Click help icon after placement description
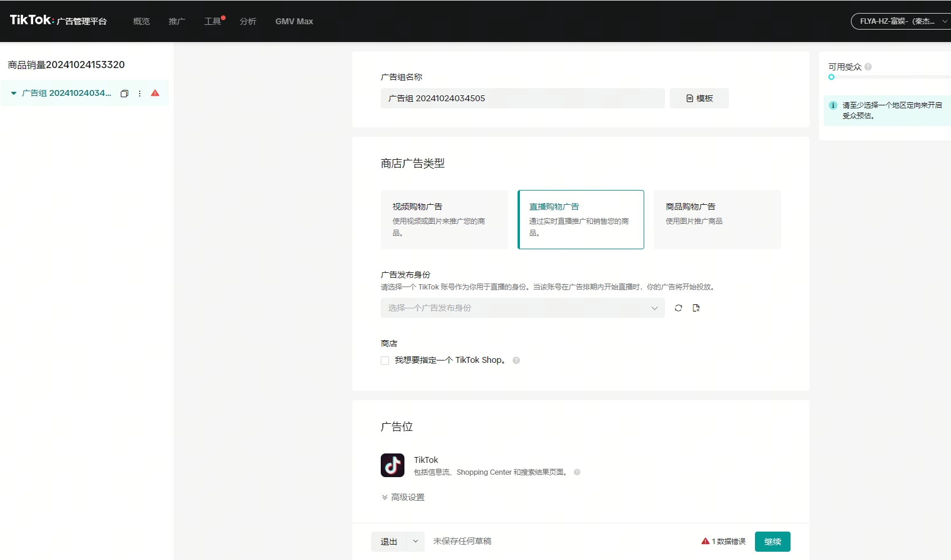Image resolution: width=951 pixels, height=560 pixels. tap(577, 472)
